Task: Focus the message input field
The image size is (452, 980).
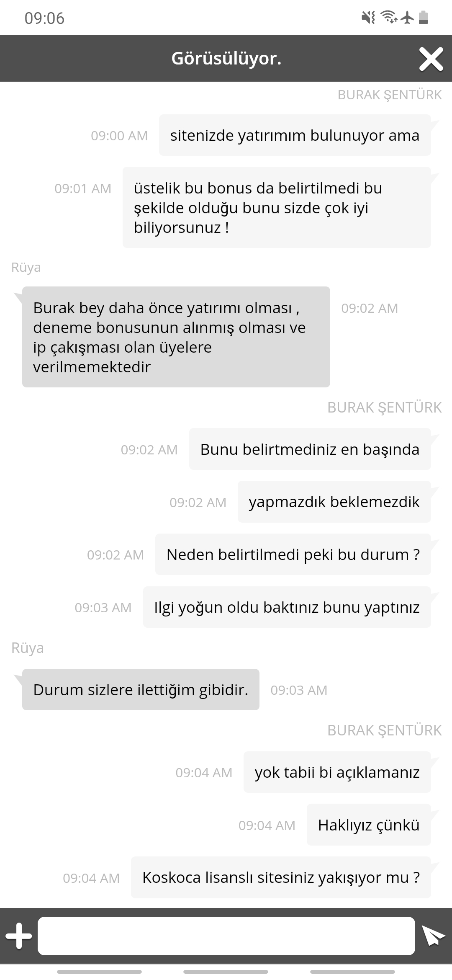Action: point(226,936)
